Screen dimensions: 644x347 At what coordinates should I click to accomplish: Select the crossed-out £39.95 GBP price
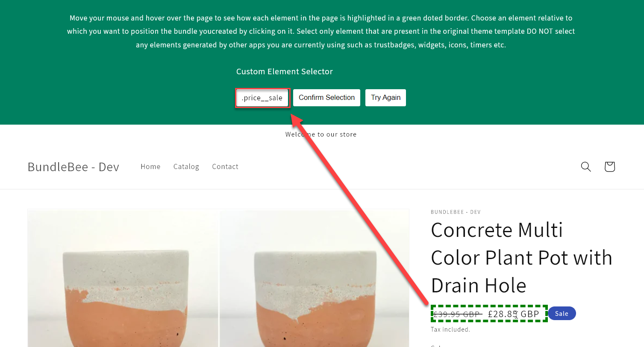[457, 314]
